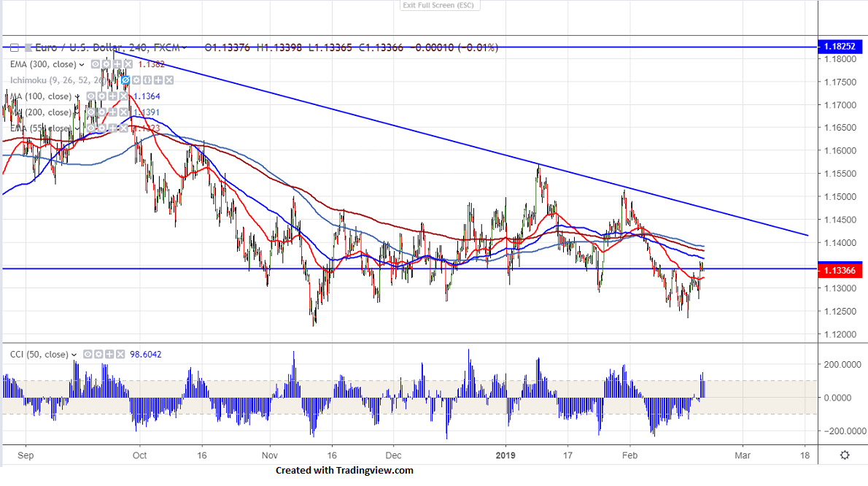This screenshot has height=486, width=868.
Task: Click the MA 200 value 1.1391
Action: 146,112
